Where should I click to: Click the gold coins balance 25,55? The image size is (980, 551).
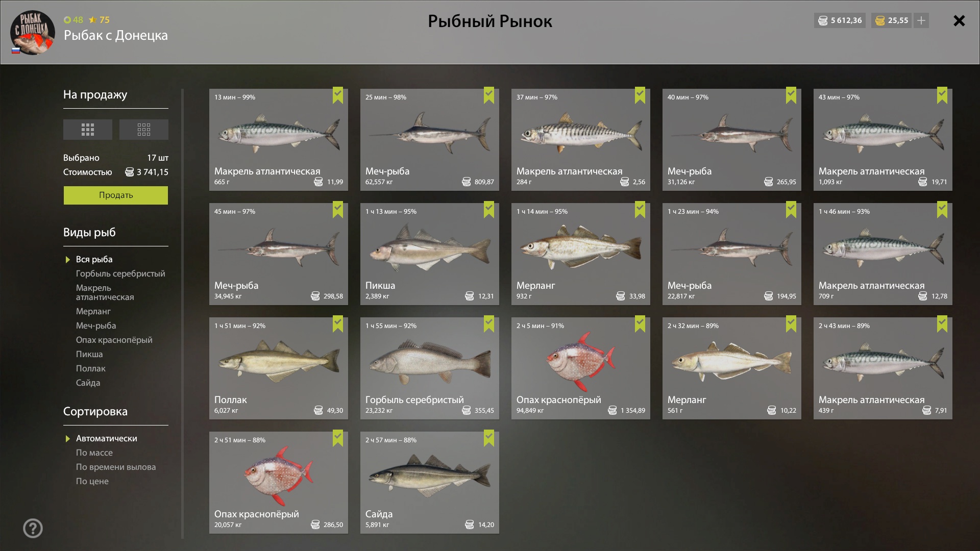click(x=891, y=20)
